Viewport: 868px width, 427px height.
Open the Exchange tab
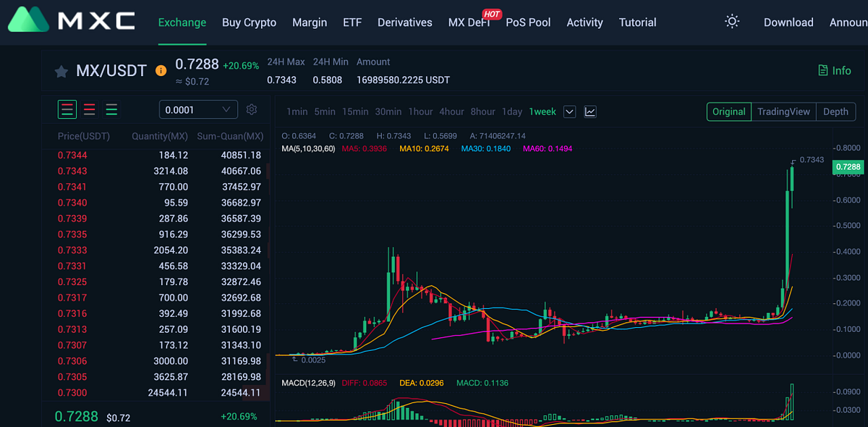click(182, 22)
